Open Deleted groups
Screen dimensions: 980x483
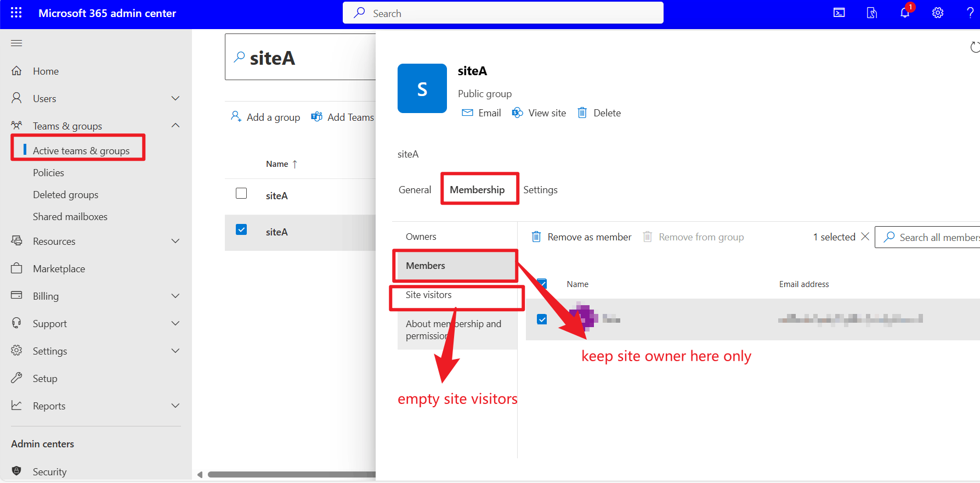click(65, 194)
